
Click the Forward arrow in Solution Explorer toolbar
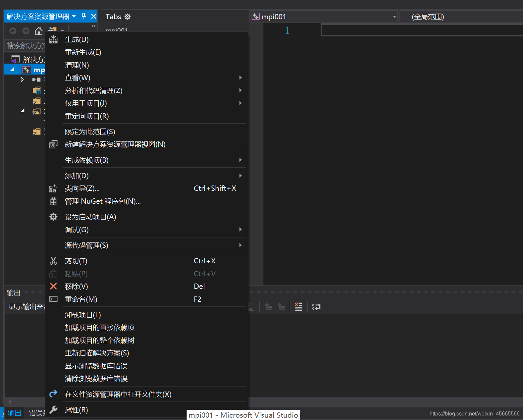tap(26, 31)
